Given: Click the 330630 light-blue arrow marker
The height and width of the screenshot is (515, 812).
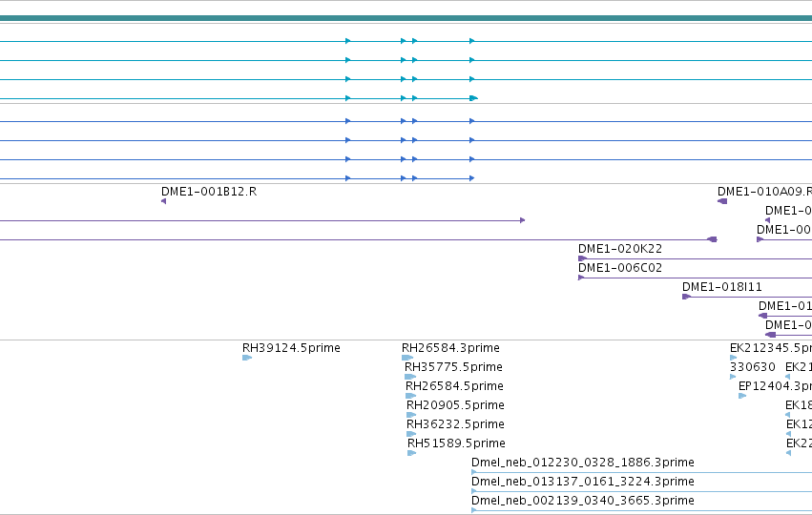Looking at the screenshot, I should [733, 377].
